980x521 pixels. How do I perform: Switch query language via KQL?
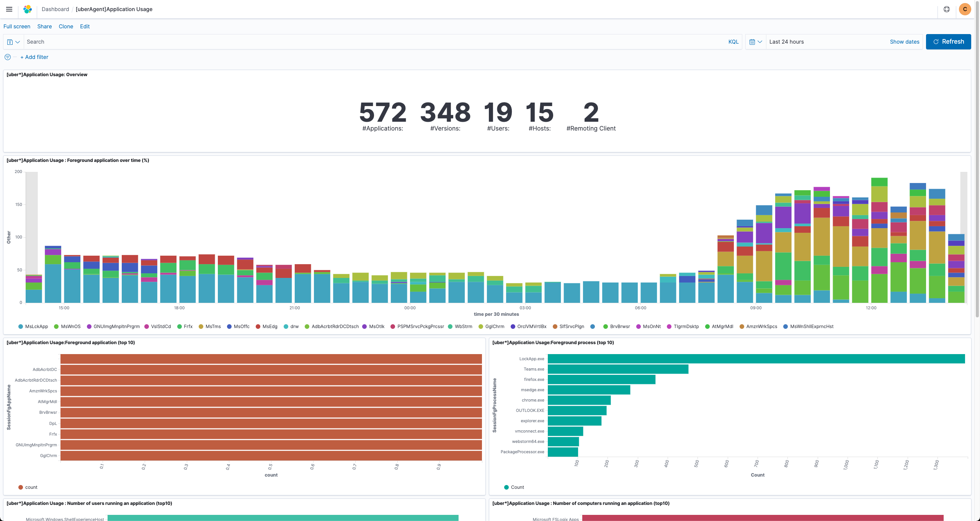tap(733, 42)
